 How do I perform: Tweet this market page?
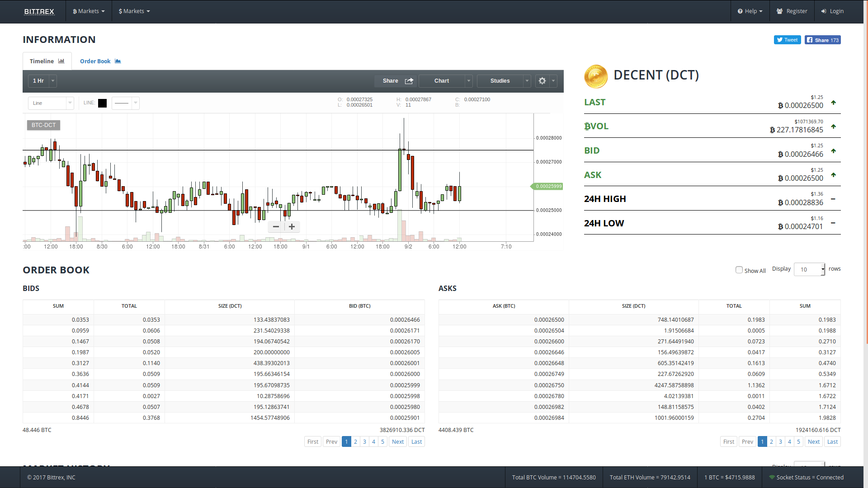pyautogui.click(x=787, y=40)
